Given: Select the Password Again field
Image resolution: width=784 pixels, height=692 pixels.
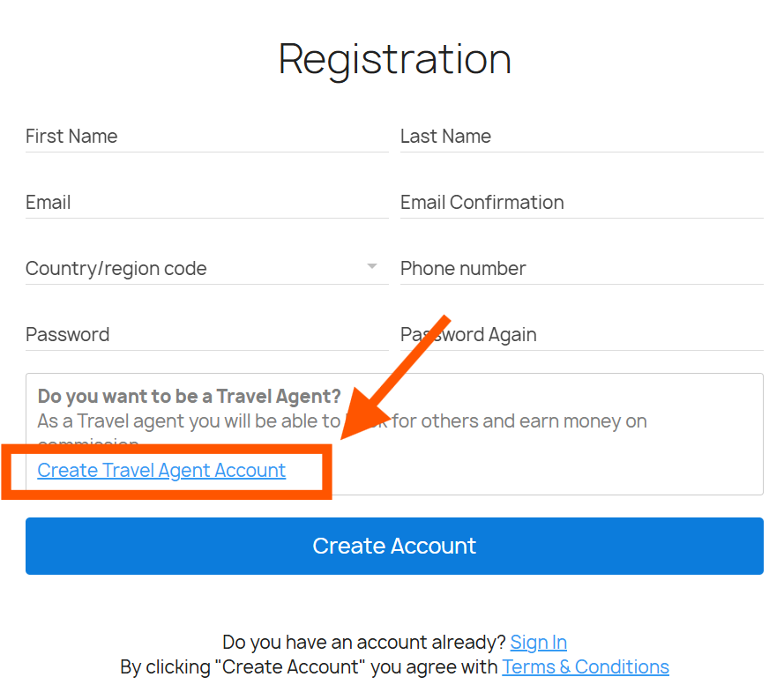Looking at the screenshot, I should tap(581, 335).
